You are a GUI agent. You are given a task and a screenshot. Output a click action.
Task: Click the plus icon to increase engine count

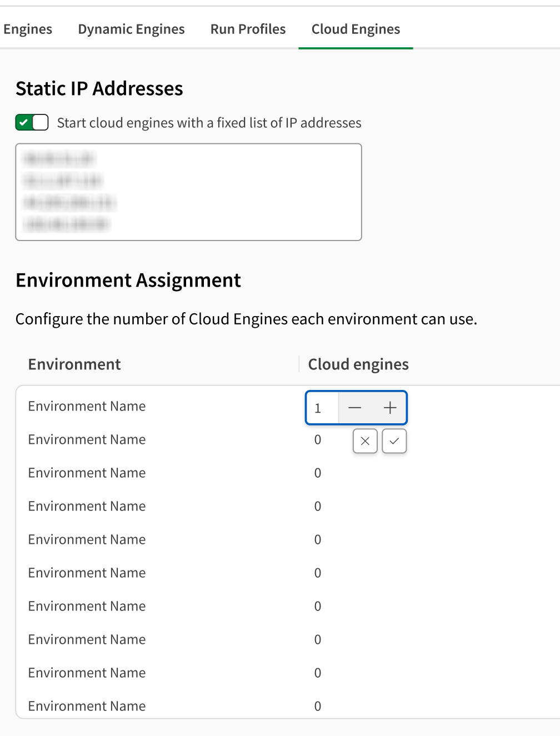389,407
